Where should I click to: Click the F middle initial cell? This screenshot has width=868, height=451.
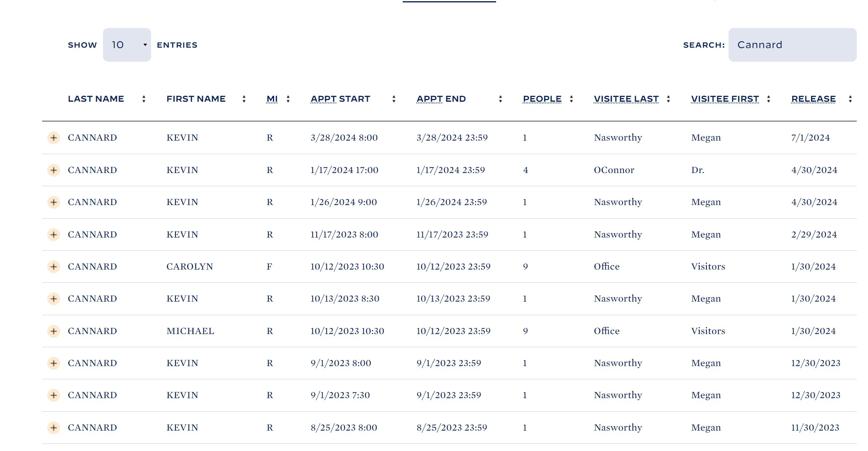click(x=269, y=267)
